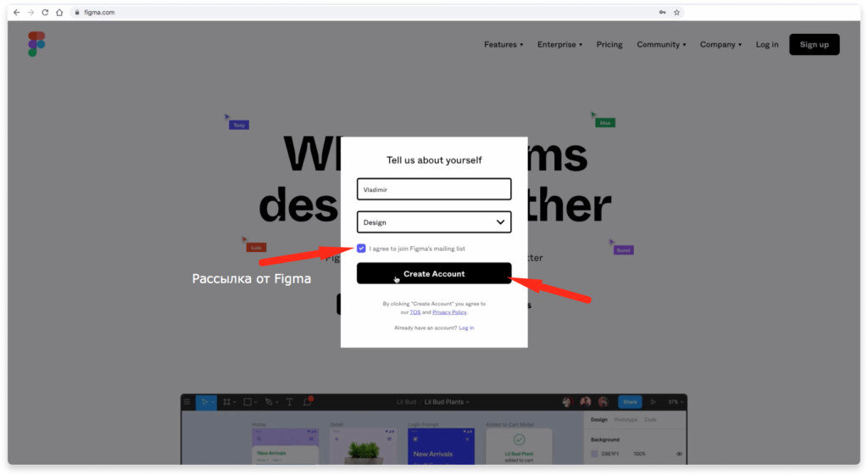Click the Login Prompt frame label

[423, 424]
